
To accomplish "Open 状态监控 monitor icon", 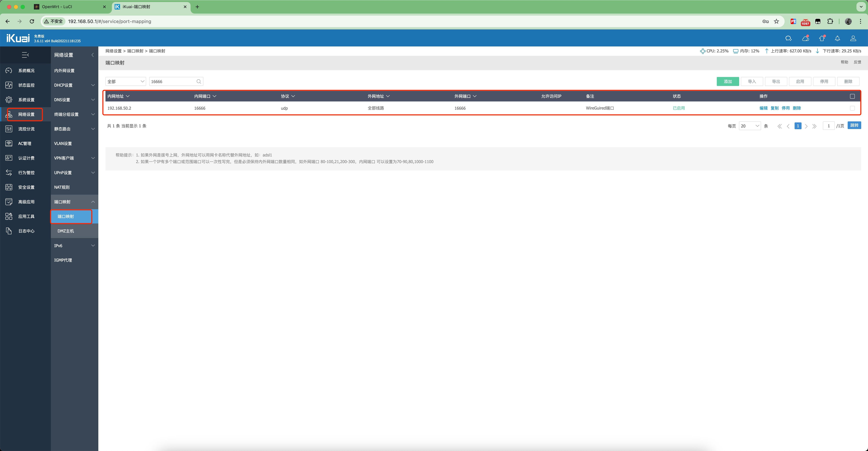I will (x=9, y=85).
